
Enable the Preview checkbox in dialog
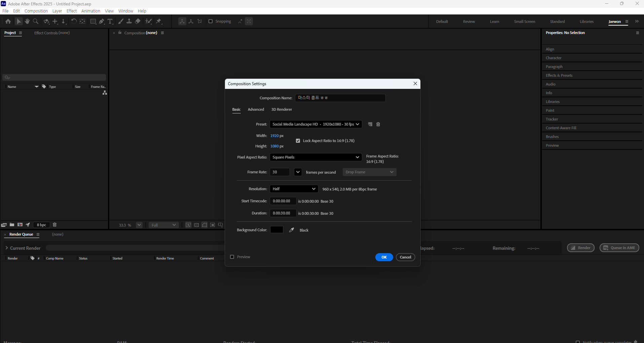[x=232, y=257]
